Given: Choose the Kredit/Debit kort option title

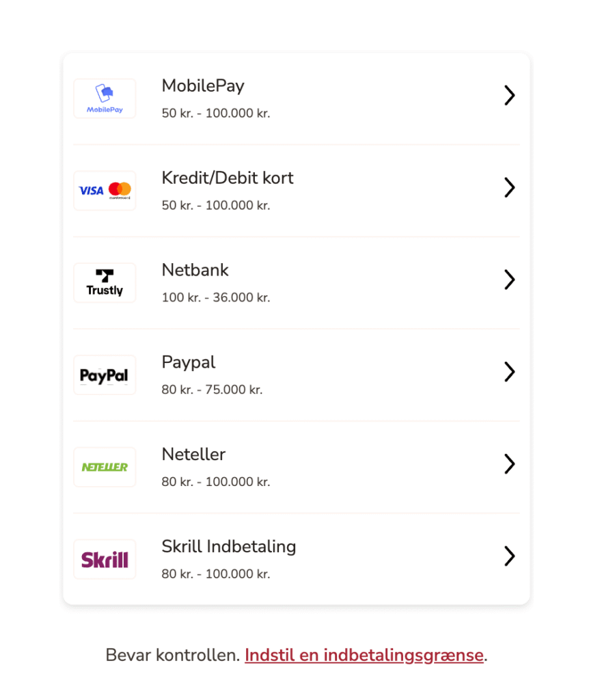Looking at the screenshot, I should (x=228, y=178).
